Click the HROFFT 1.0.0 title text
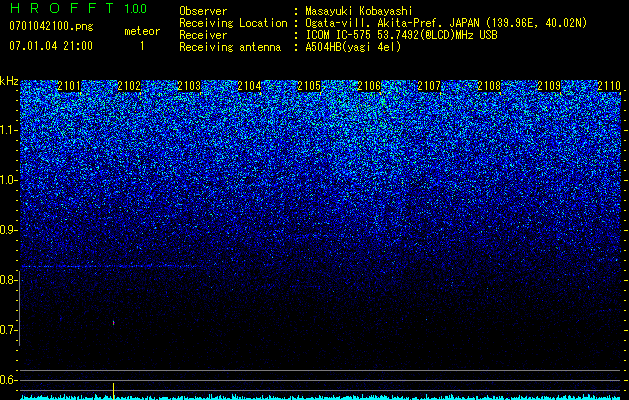Viewport: 629px width, 400px height. pyautogui.click(x=78, y=8)
